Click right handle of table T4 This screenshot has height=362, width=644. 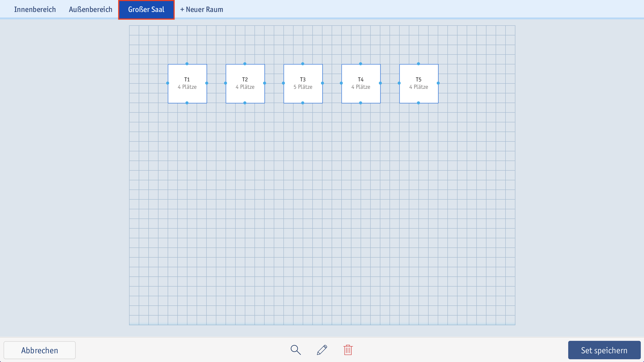click(380, 83)
